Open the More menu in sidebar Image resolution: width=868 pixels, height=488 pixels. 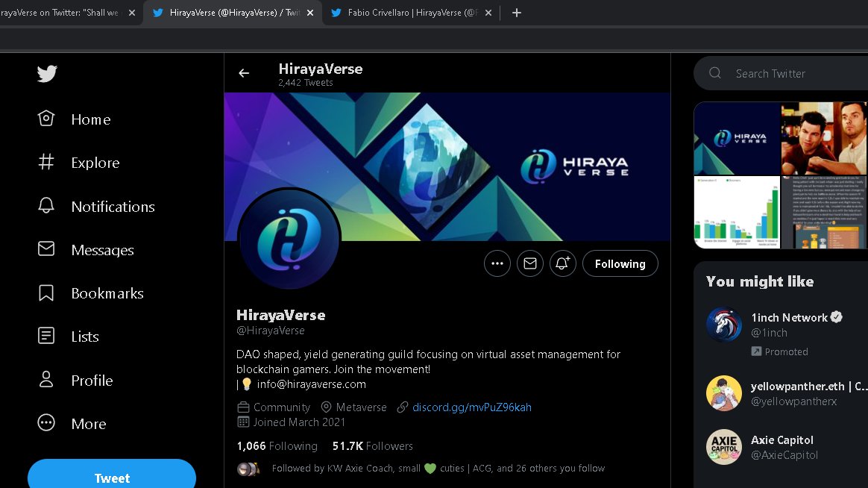72,423
